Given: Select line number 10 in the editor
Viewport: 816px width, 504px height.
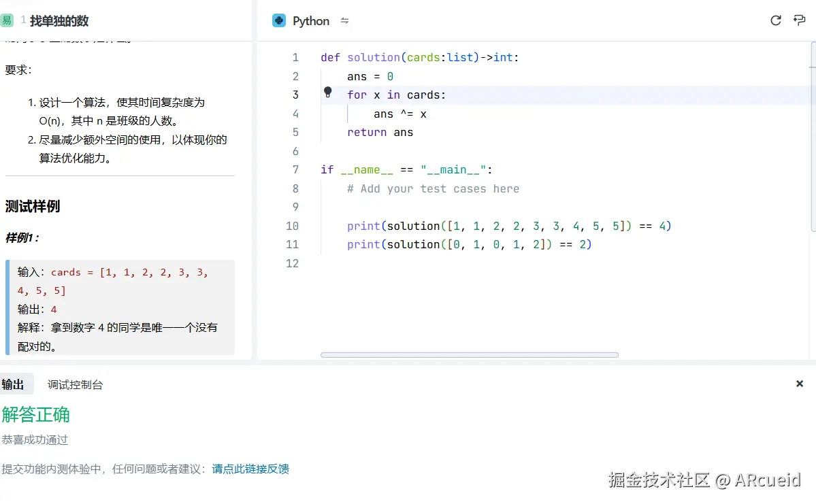Looking at the screenshot, I should pos(293,226).
